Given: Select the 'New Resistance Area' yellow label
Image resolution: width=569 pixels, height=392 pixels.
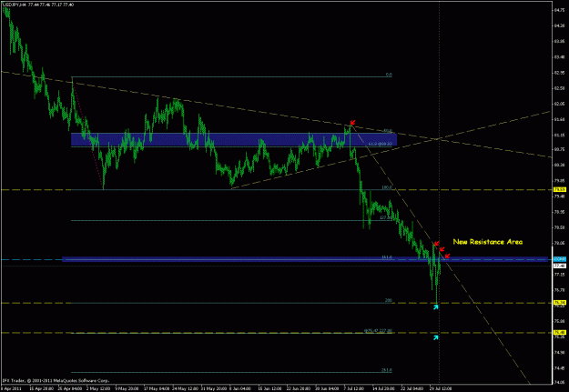Looking at the screenshot, I should tap(488, 242).
